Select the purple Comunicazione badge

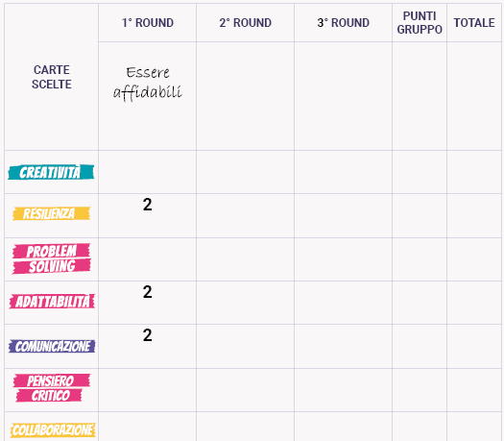pos(52,346)
